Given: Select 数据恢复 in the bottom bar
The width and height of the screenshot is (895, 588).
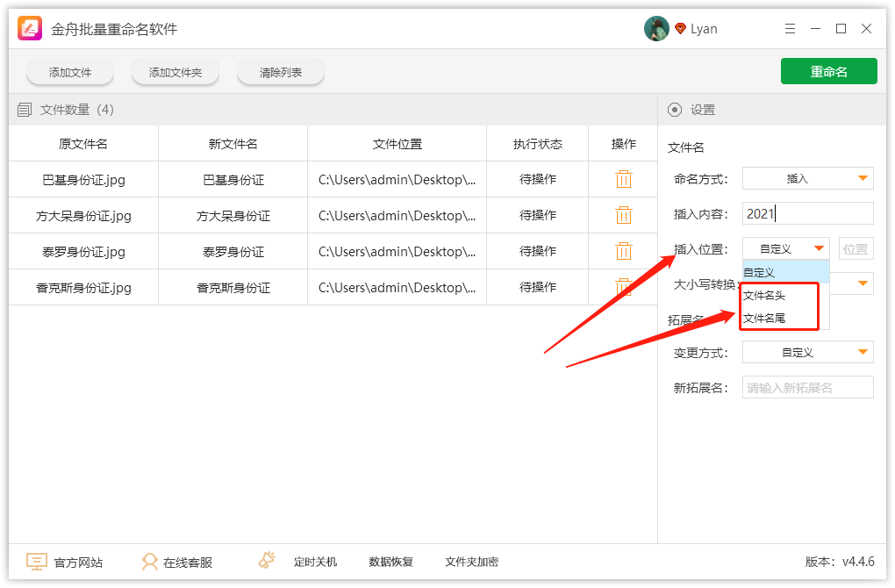Looking at the screenshot, I should point(390,562).
